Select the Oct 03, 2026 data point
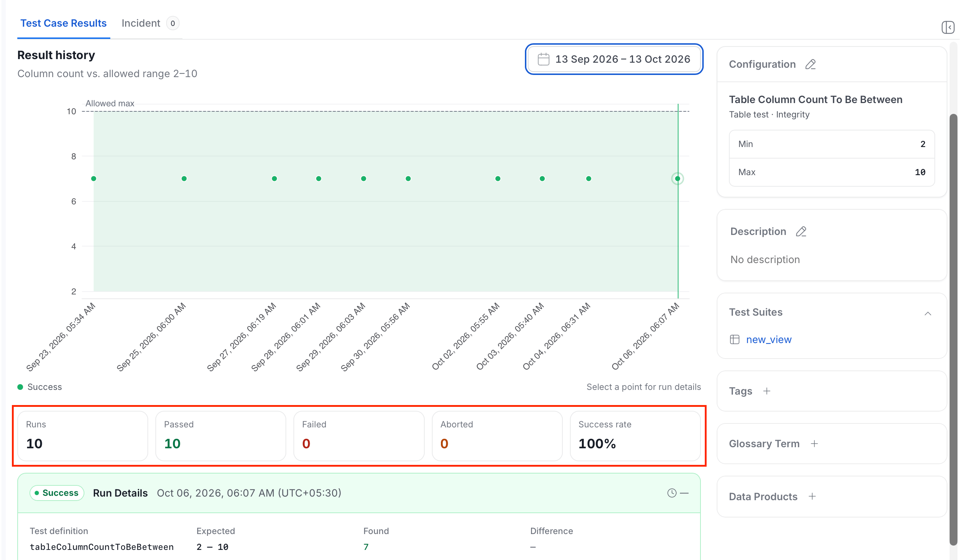 (542, 178)
